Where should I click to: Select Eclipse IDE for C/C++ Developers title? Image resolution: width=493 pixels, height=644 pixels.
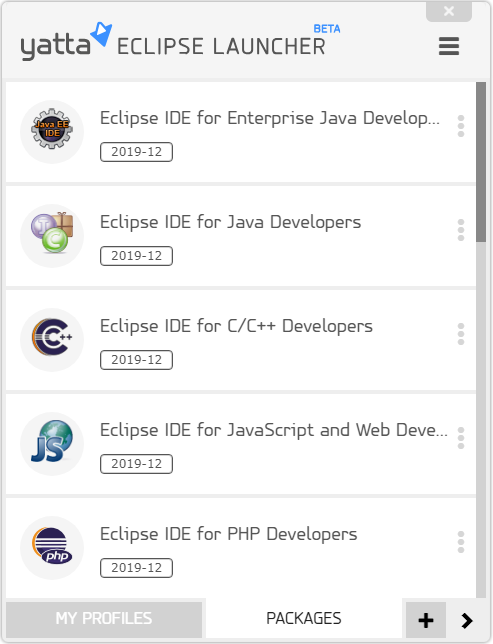click(236, 326)
